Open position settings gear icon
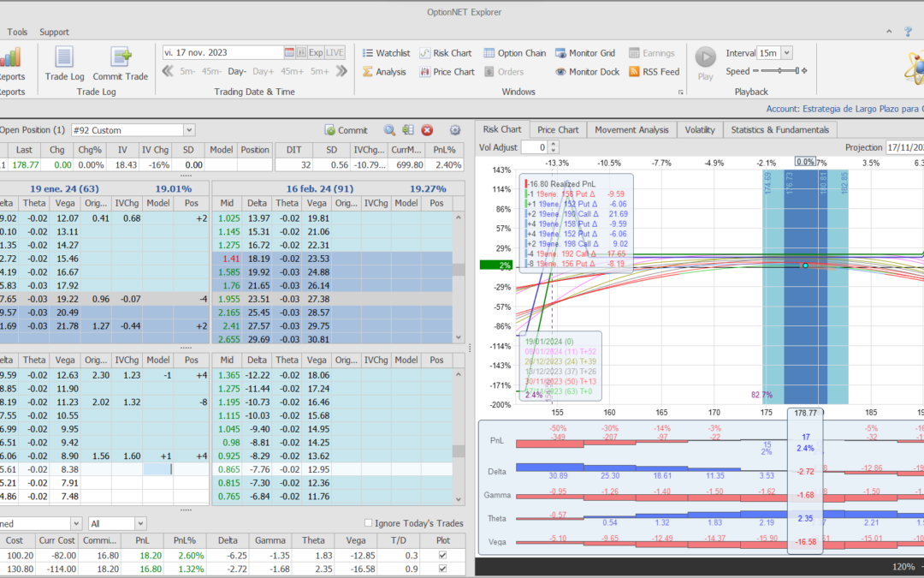Image resolution: width=924 pixels, height=578 pixels. [x=455, y=130]
